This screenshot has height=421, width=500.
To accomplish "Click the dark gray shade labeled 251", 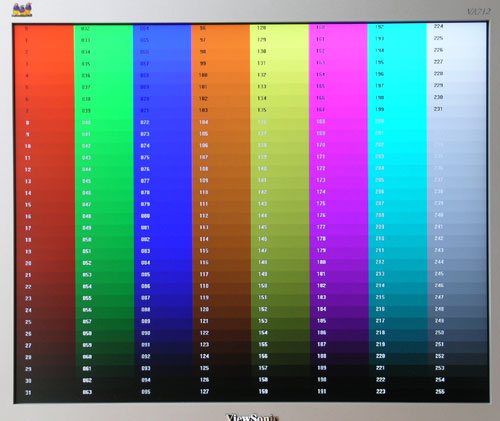I will click(458, 344).
